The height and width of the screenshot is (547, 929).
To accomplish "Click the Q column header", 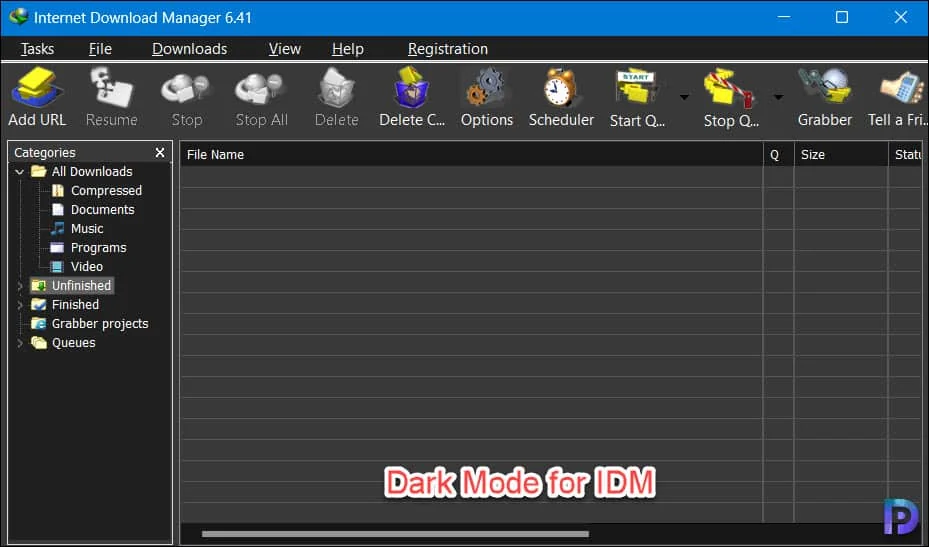I will click(779, 154).
